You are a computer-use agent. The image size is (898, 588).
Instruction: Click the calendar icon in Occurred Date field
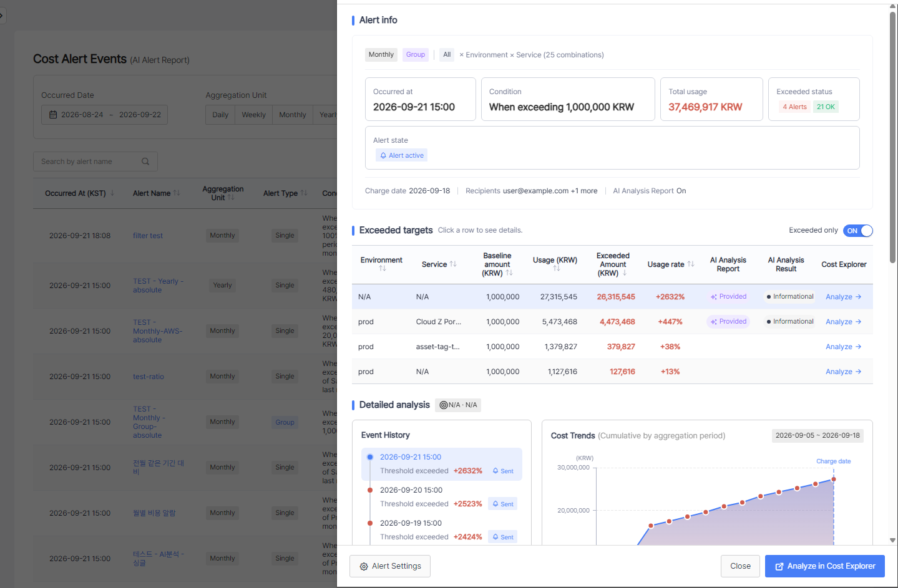click(x=53, y=115)
